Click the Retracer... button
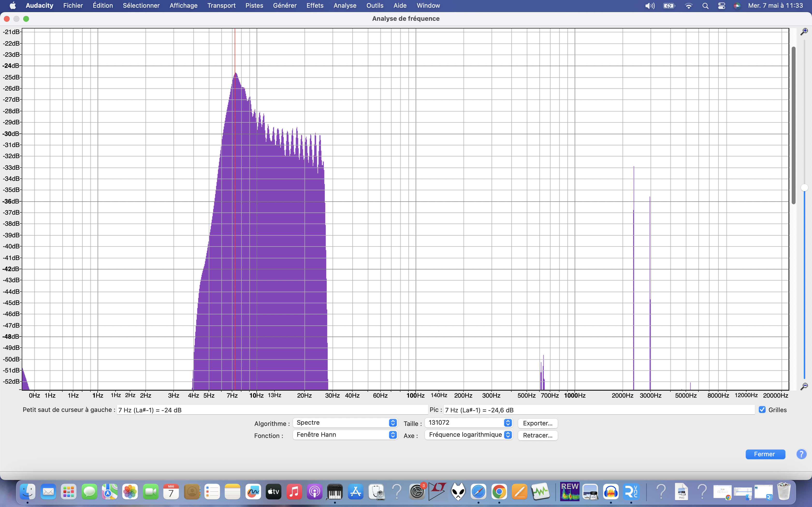The width and height of the screenshot is (812, 507). click(537, 435)
